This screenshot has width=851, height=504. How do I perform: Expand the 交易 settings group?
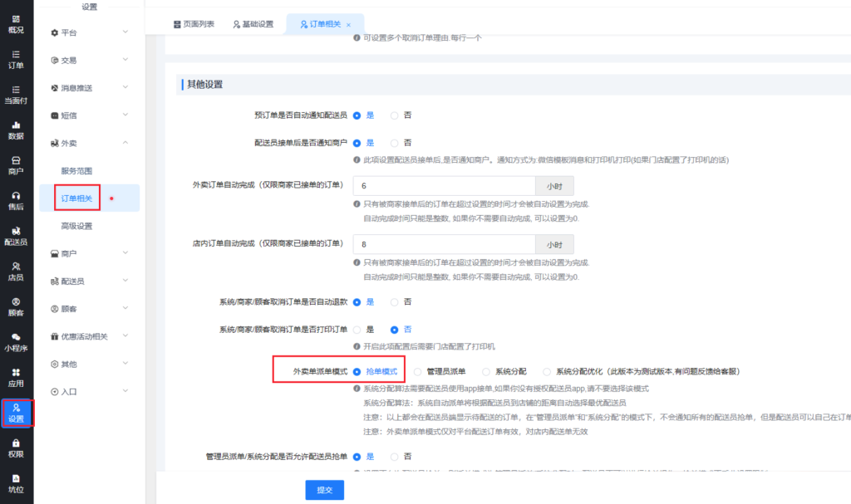[x=89, y=60]
